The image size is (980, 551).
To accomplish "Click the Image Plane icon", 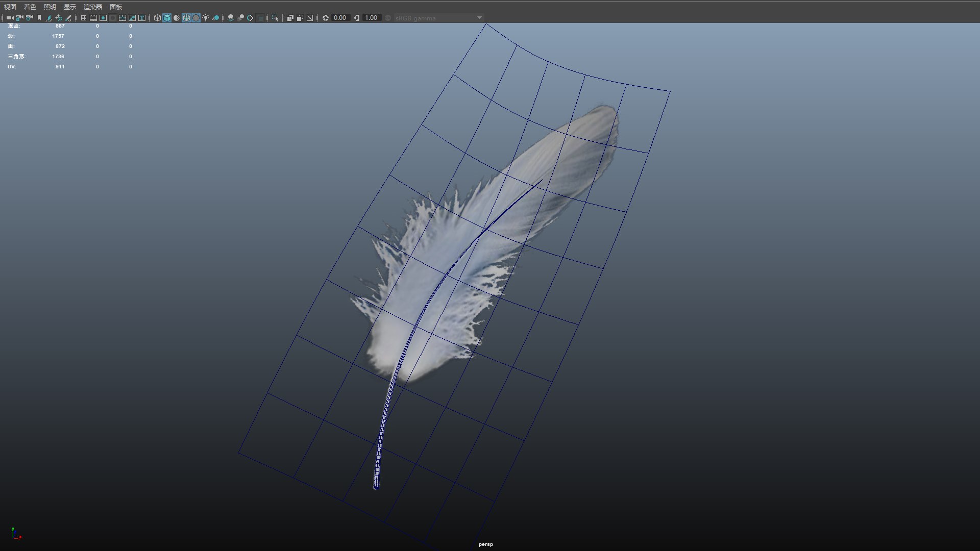I will click(49, 18).
